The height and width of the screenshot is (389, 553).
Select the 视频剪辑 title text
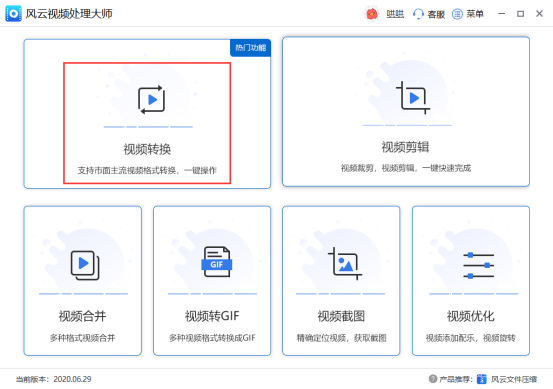tap(405, 147)
